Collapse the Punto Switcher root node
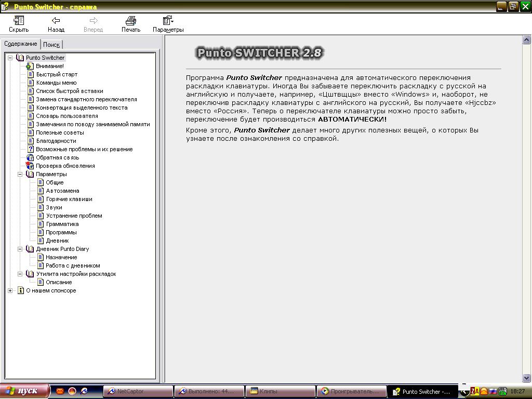 click(10, 58)
